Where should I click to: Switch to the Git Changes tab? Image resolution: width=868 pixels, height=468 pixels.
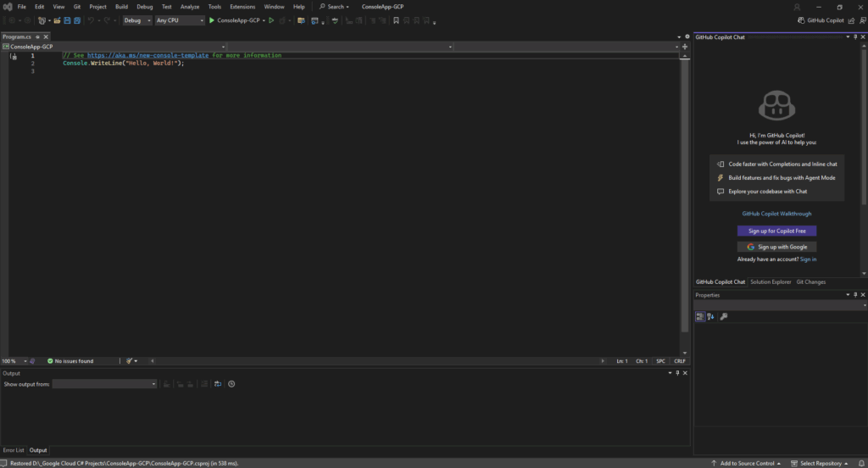811,282
